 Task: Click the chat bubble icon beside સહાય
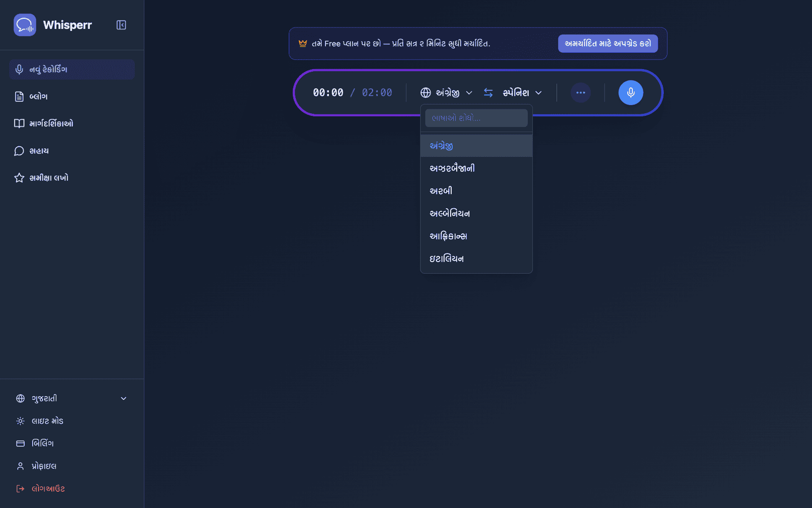[19, 151]
